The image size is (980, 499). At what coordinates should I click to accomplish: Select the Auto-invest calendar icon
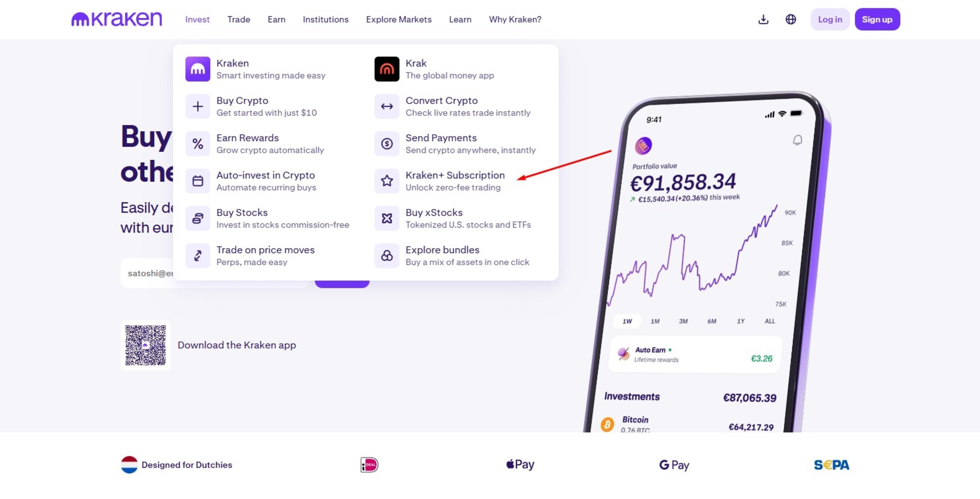tap(197, 181)
